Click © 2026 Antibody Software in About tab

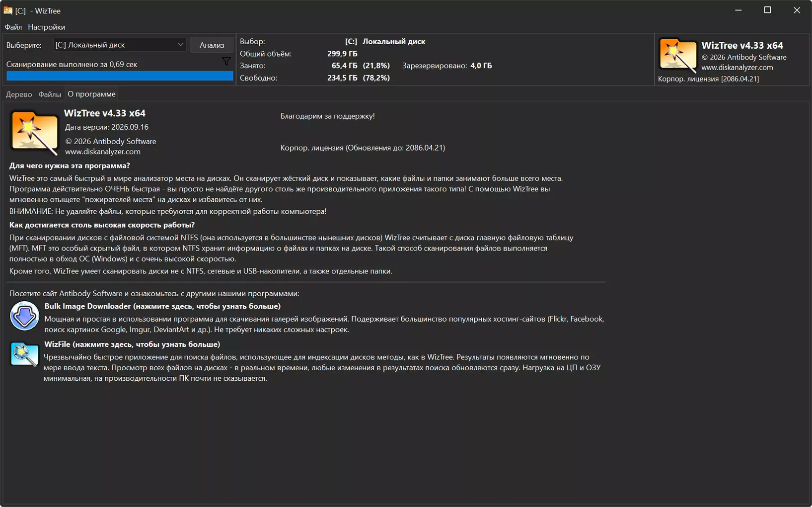point(111,142)
